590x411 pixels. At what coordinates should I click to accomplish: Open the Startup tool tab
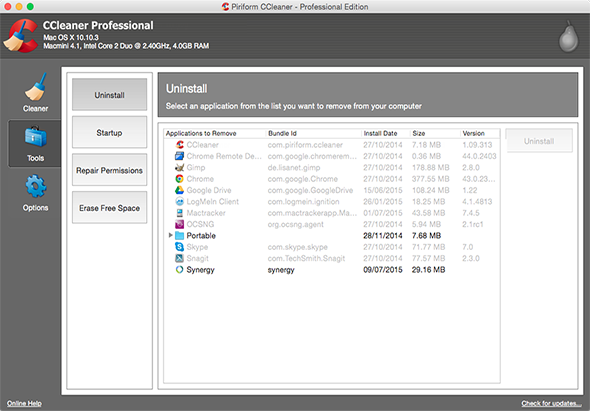click(x=109, y=132)
